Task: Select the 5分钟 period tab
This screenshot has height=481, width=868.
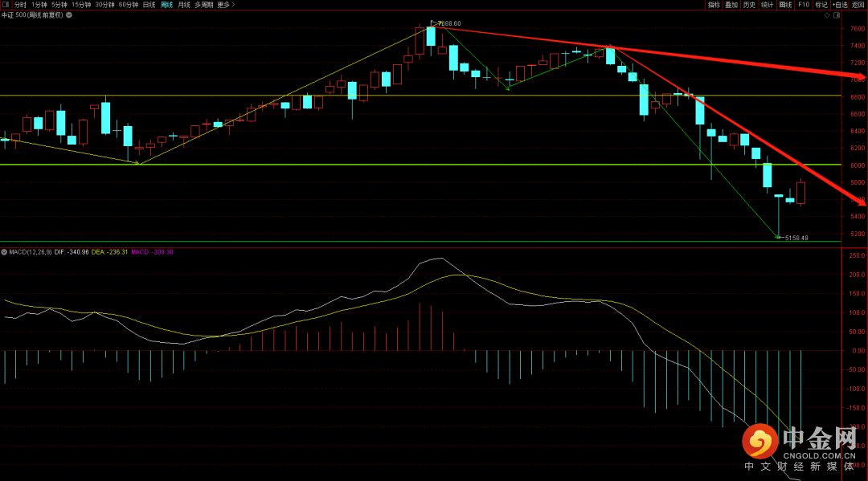Action: [59, 5]
